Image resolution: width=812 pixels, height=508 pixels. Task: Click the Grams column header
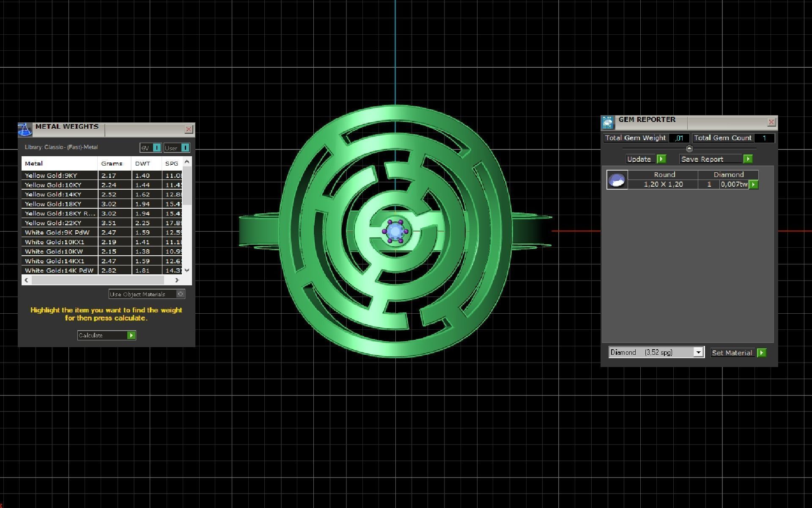115,163
